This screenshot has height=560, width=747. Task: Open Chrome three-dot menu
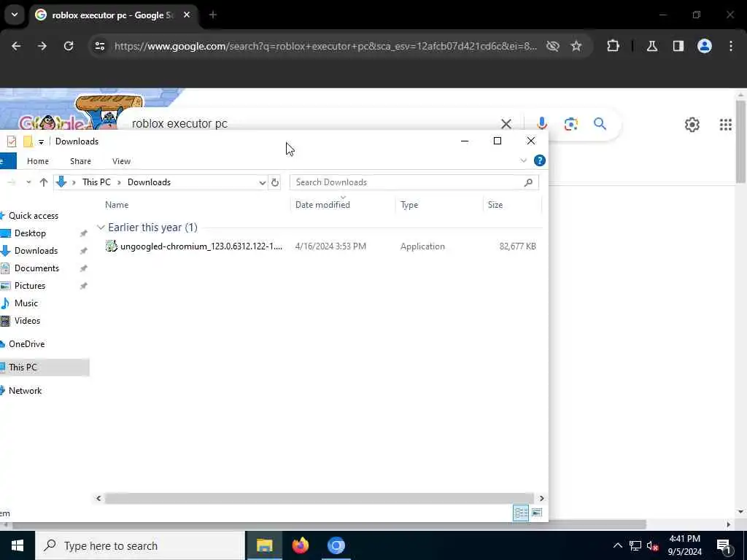pos(731,46)
